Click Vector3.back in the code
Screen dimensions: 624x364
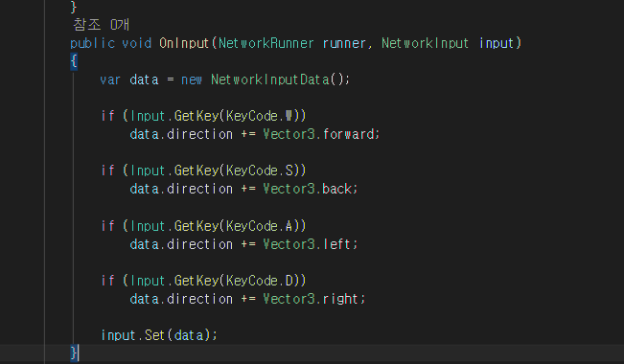coord(308,189)
